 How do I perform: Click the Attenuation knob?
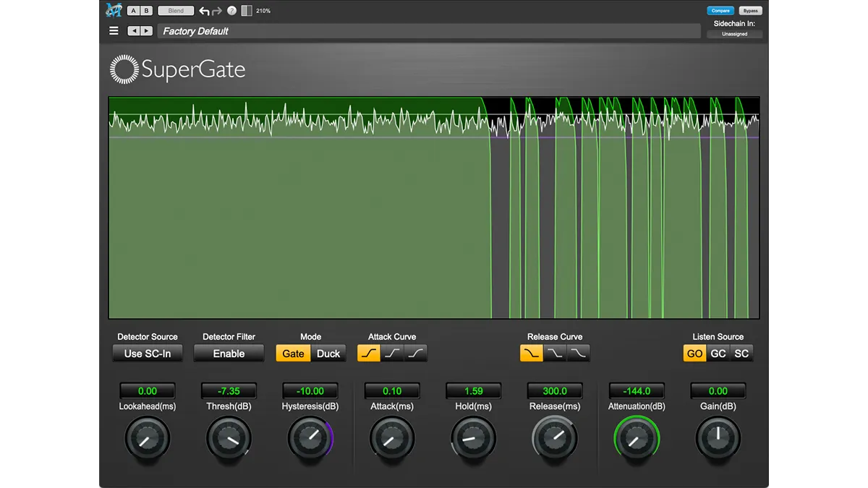637,439
